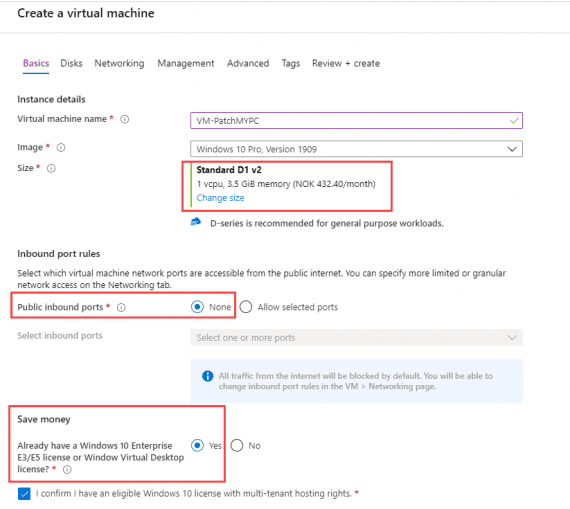
Task: Click the 1 vcpu, 3.5 GiB memory text
Action: [x=286, y=184]
